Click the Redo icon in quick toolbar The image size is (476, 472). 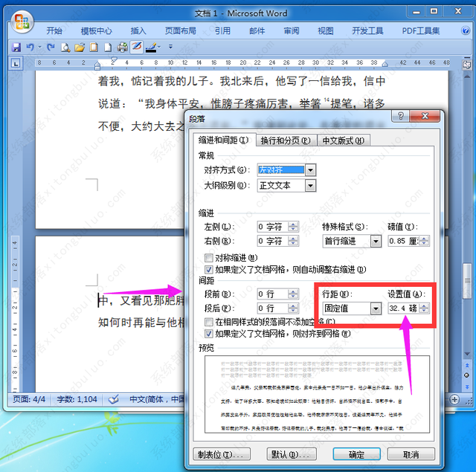click(x=51, y=47)
